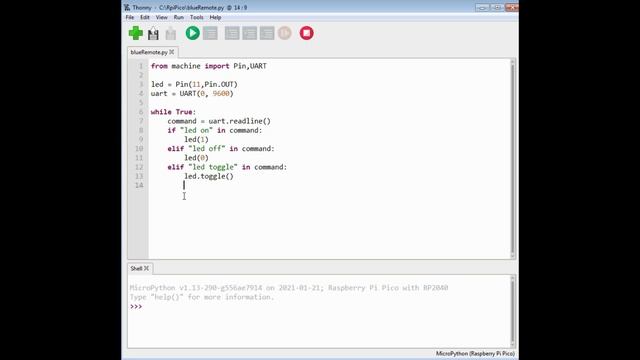Viewport: 640px width, 360px height.
Task: Maximize the Thonny window
Action: coord(497,7)
